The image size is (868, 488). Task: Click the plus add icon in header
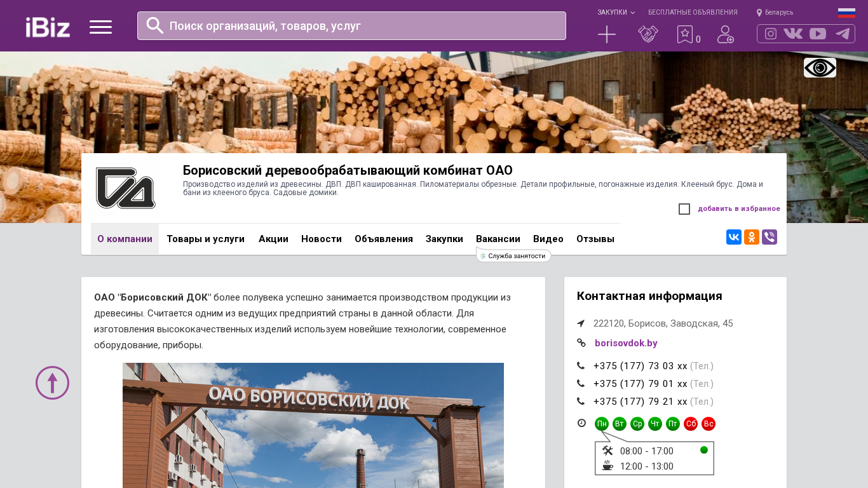[607, 34]
